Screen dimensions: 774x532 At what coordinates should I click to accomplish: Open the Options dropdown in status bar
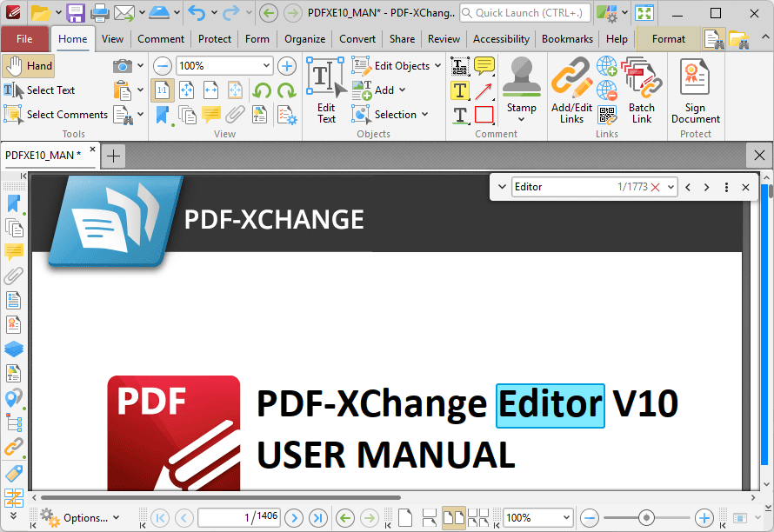(81, 517)
